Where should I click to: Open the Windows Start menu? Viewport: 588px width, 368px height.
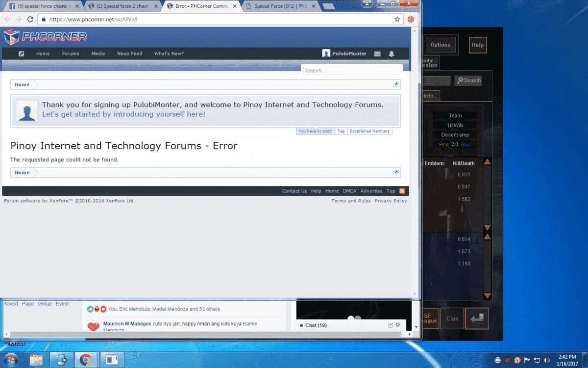coord(11,359)
